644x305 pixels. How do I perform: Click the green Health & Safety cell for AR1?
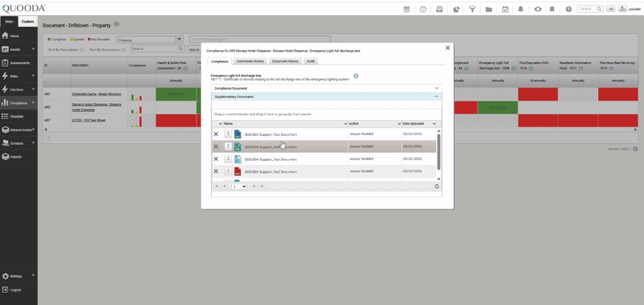(175, 94)
